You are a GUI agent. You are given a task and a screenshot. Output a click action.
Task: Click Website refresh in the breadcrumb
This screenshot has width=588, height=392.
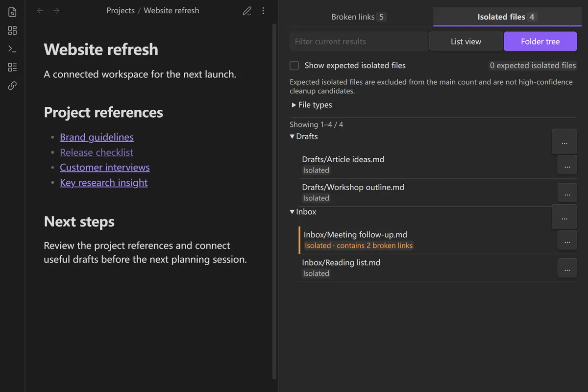[x=171, y=10]
